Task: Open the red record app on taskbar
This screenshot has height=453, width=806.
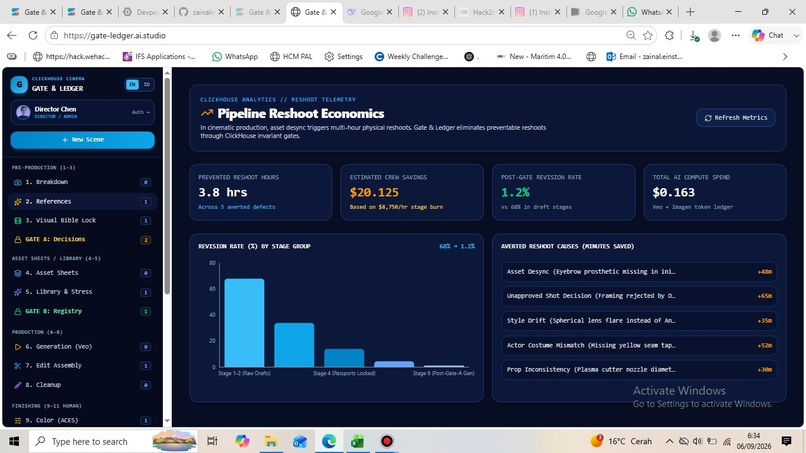Action: 387,441
